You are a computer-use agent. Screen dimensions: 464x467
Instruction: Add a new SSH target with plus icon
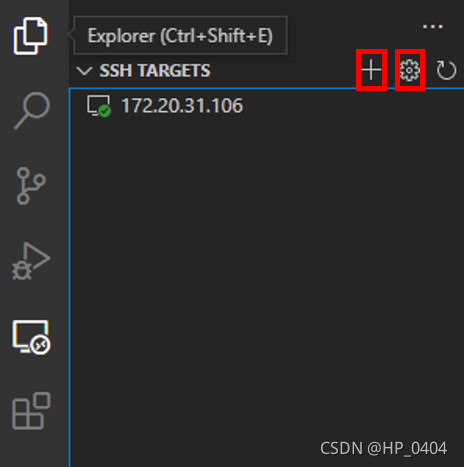[x=371, y=70]
